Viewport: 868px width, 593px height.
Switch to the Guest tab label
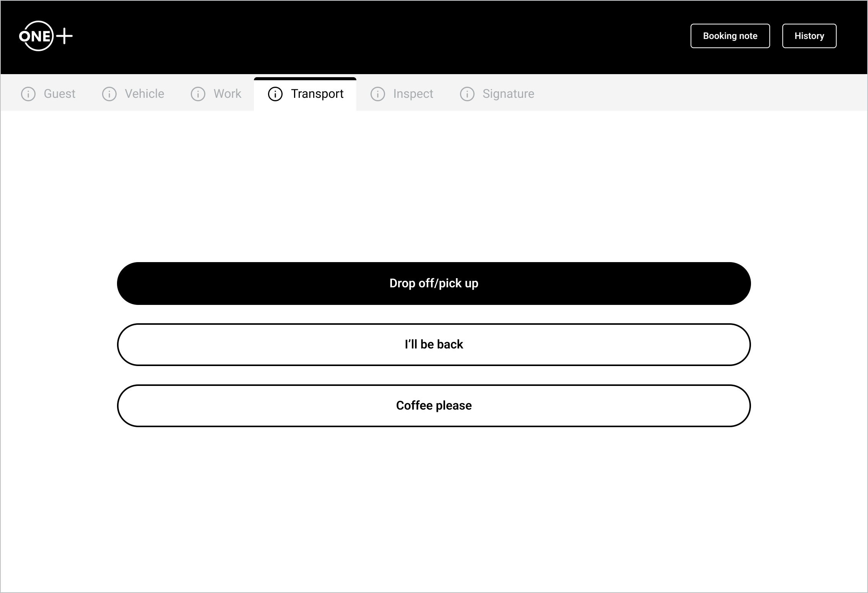point(60,94)
